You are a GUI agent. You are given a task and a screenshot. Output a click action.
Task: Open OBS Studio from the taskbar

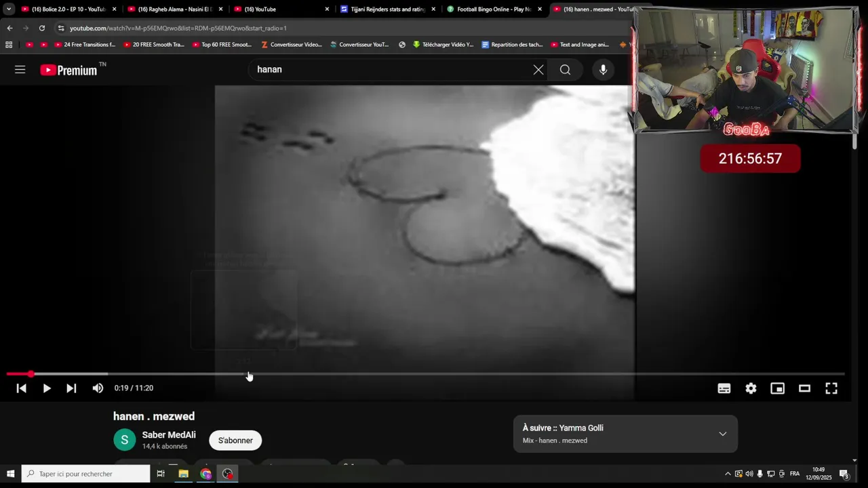coord(228,474)
